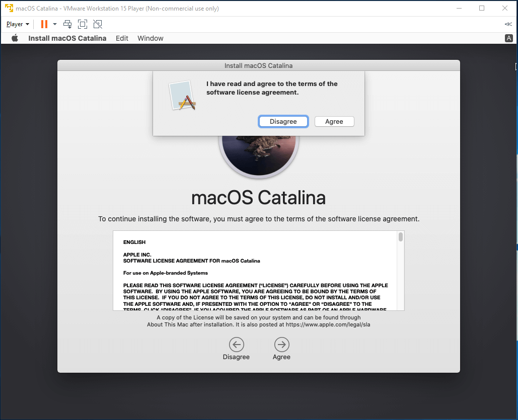Click 'For use on Apple-branded Systems' text
518x420 pixels.
click(166, 273)
